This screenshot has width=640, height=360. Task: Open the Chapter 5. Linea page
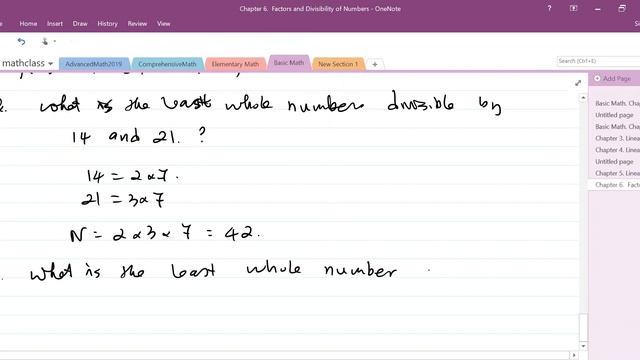[x=617, y=173]
